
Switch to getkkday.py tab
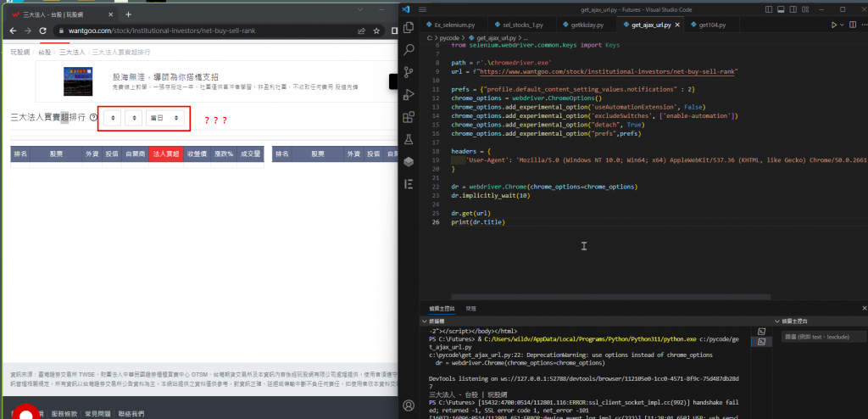587,25
